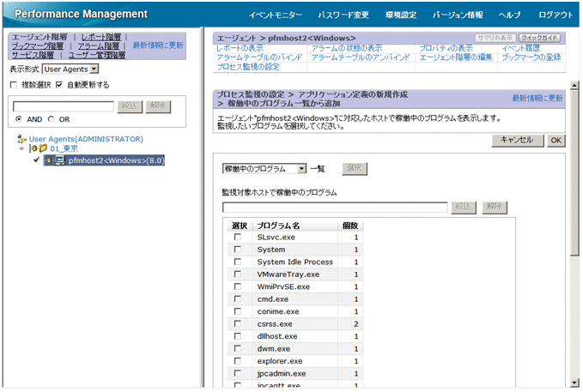Toggle the 自動更新する checkbox
Image resolution: width=583 pixels, height=392 pixels.
coord(59,85)
